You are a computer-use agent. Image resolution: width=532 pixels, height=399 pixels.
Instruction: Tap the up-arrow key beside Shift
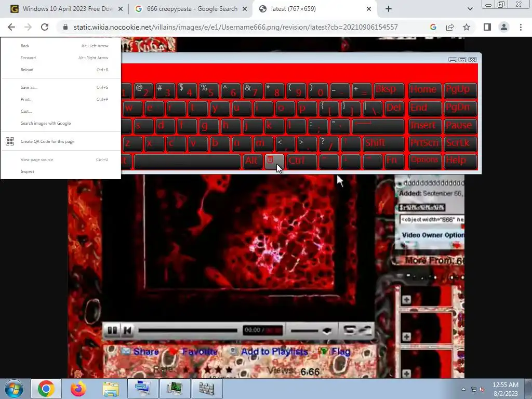[x=351, y=143]
